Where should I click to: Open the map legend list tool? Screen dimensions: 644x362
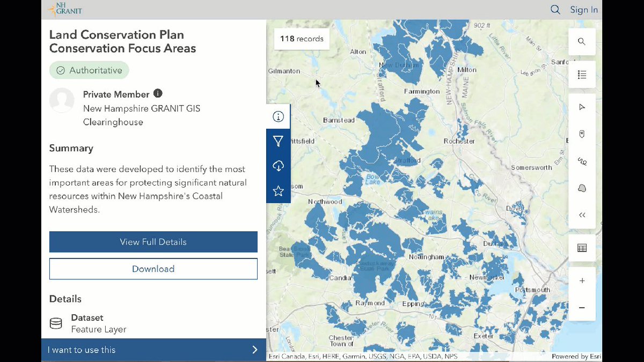coord(582,75)
